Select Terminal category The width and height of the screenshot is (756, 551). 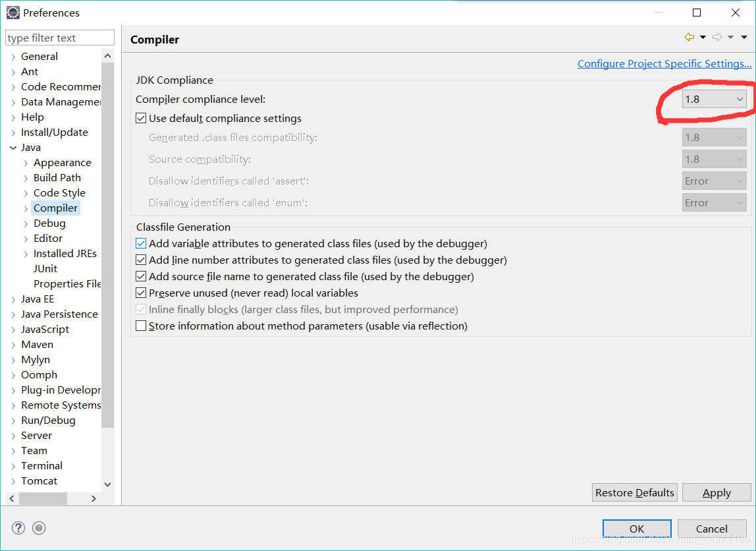point(42,465)
